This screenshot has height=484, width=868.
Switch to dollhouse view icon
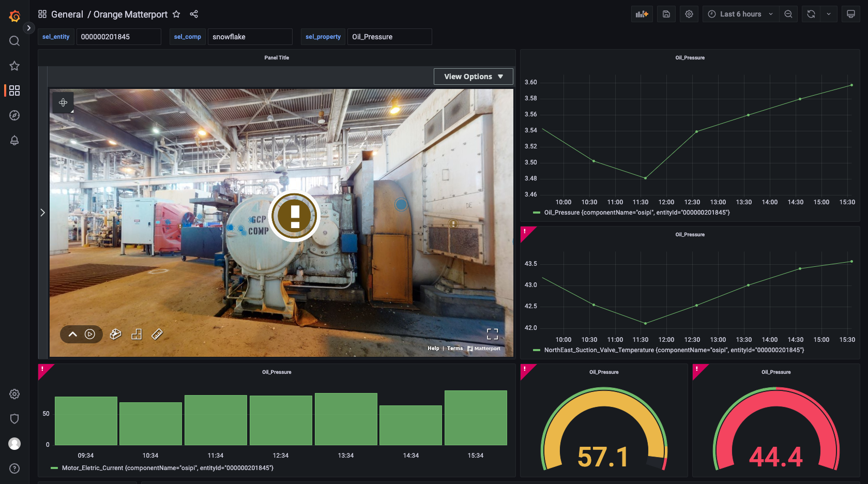tap(116, 334)
